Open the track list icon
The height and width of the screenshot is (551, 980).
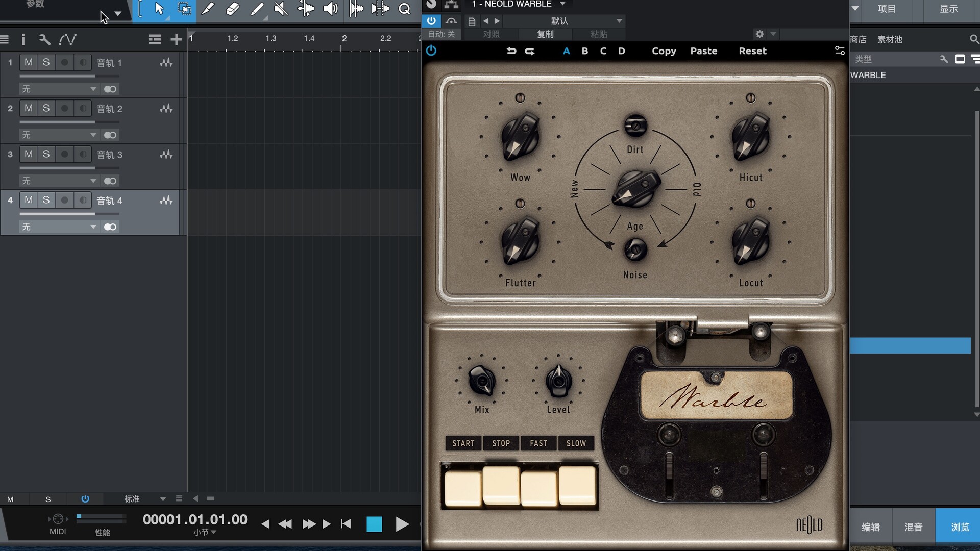click(5, 39)
